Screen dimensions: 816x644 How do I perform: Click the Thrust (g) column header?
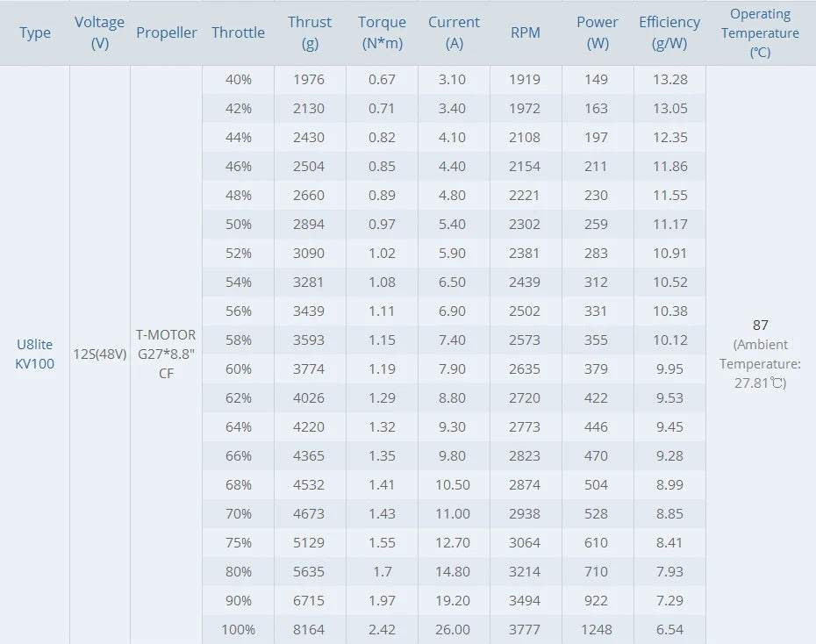coord(310,32)
